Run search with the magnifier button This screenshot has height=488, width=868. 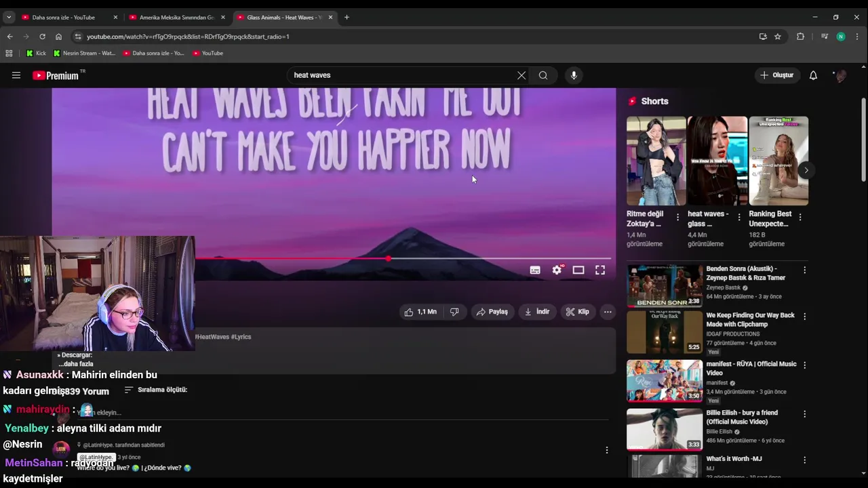(x=543, y=75)
